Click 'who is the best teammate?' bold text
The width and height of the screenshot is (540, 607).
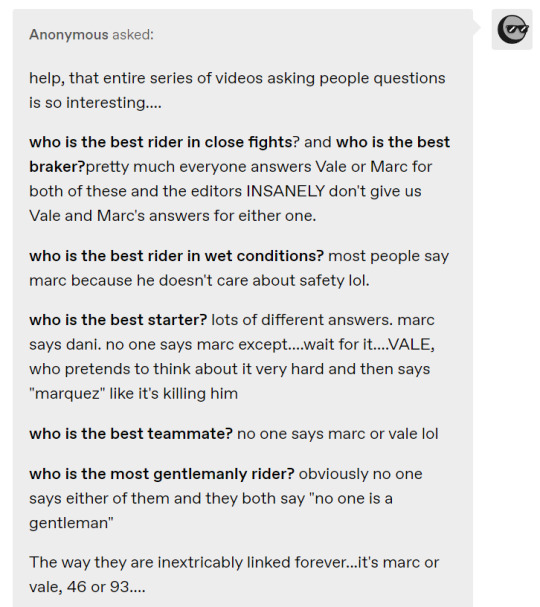(131, 434)
